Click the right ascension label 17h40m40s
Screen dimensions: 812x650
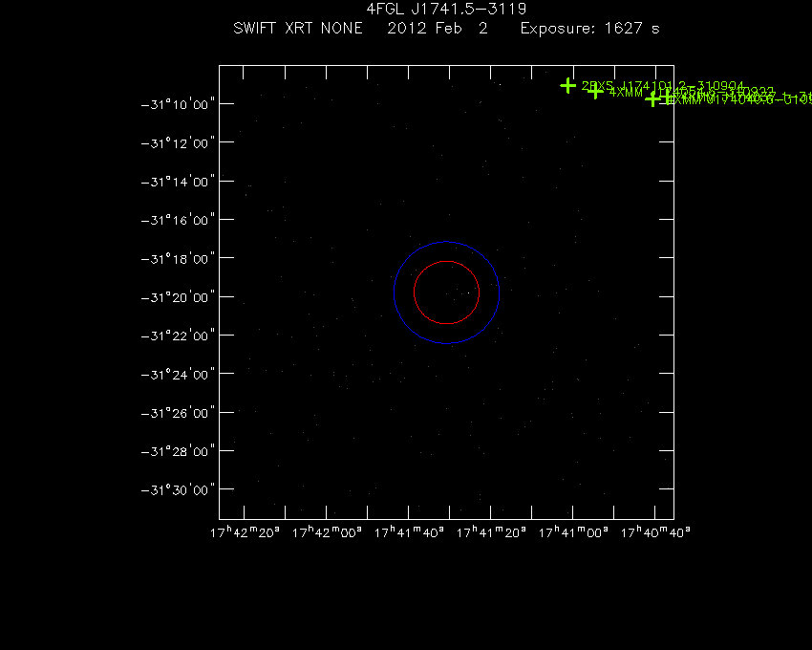coord(655,532)
